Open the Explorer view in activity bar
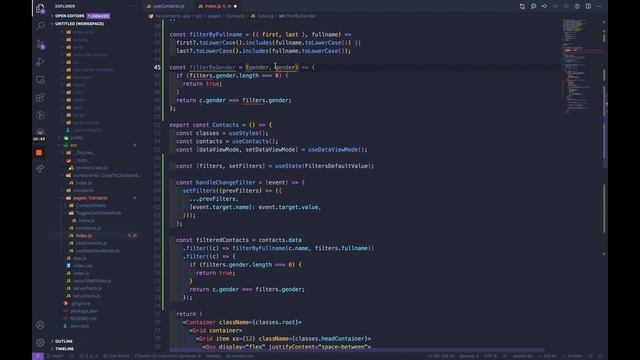 (40, 9)
